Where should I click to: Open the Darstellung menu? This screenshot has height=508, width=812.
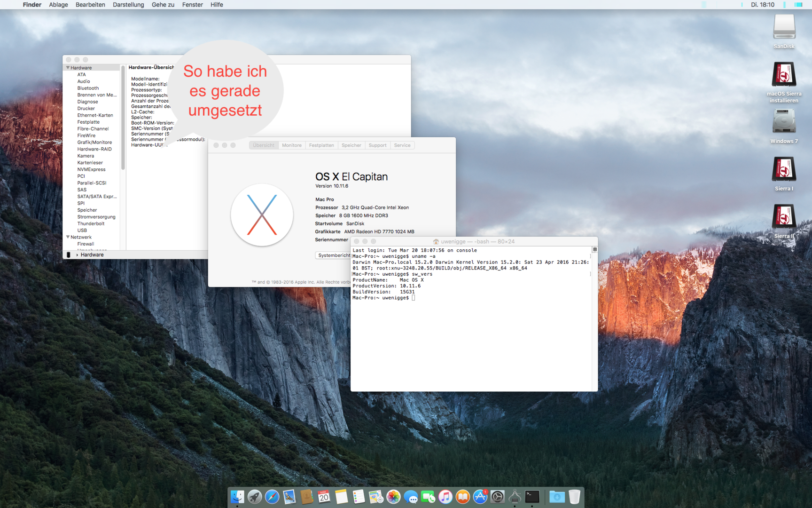coord(128,5)
